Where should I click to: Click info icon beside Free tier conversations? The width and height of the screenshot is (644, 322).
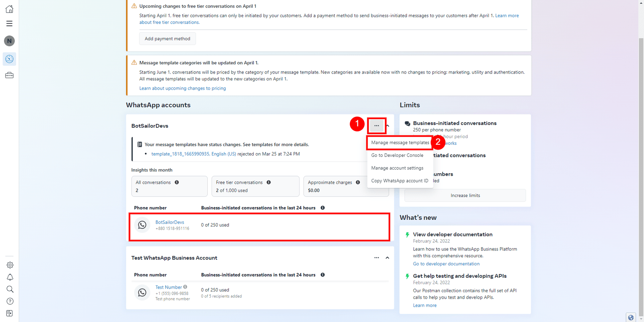click(x=268, y=183)
